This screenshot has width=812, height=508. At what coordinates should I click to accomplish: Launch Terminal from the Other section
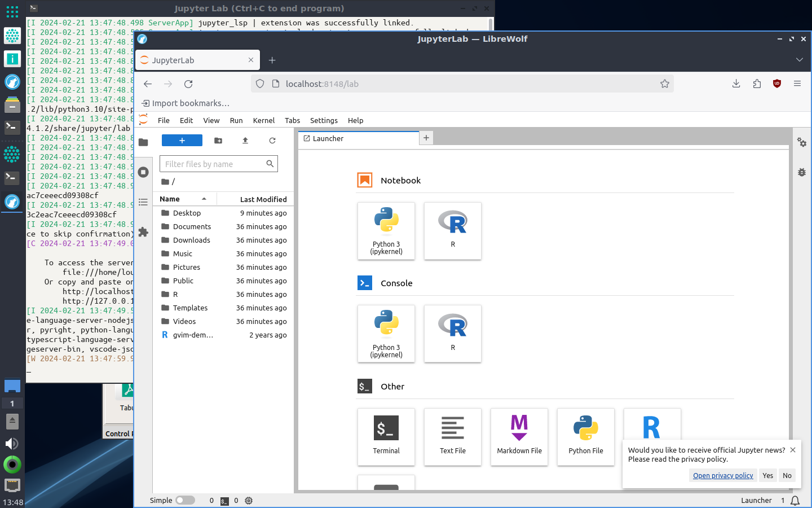pyautogui.click(x=386, y=436)
